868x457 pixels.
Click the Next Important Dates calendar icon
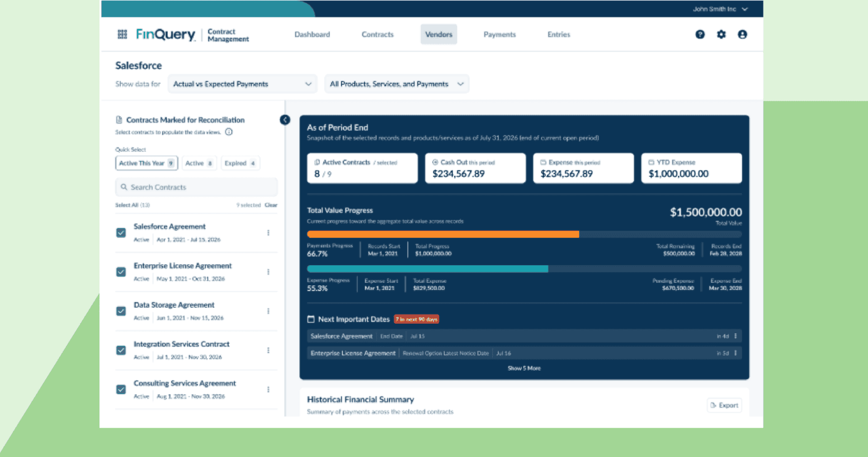coord(311,319)
